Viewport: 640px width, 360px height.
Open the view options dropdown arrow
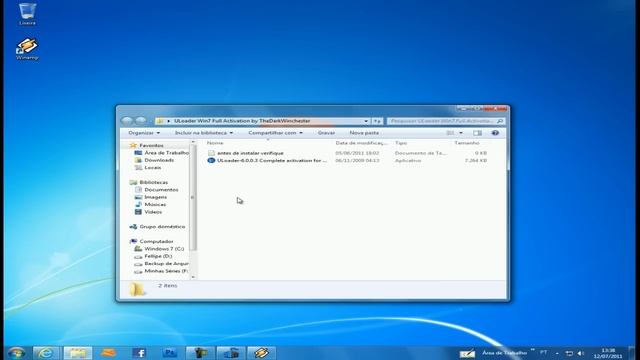(x=461, y=133)
